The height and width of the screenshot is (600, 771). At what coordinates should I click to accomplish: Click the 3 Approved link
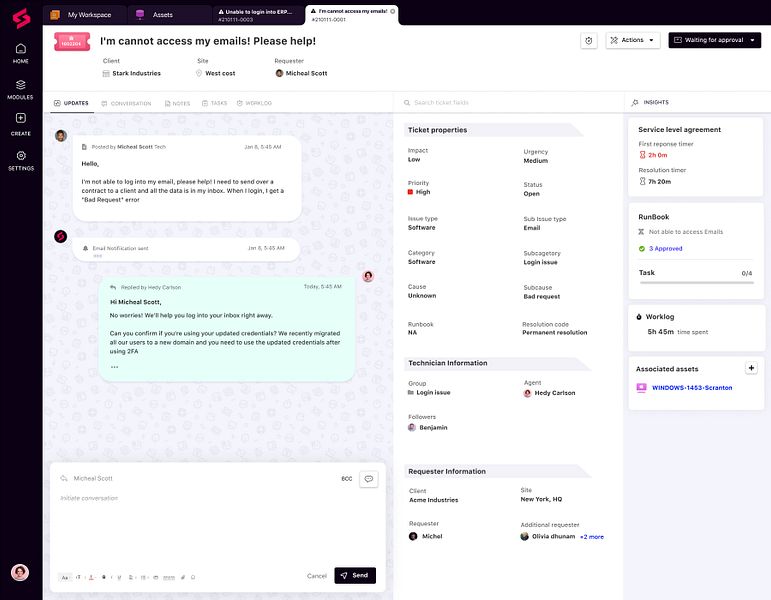point(665,249)
